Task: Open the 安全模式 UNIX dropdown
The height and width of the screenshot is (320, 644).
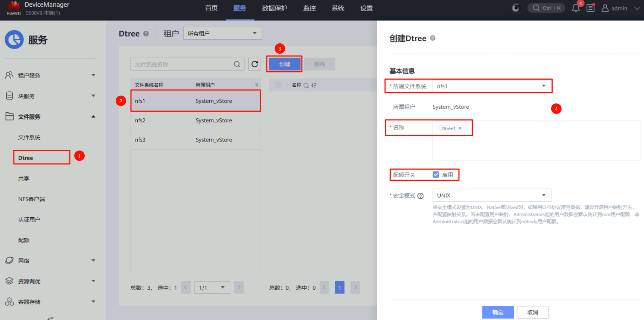Action: click(491, 195)
